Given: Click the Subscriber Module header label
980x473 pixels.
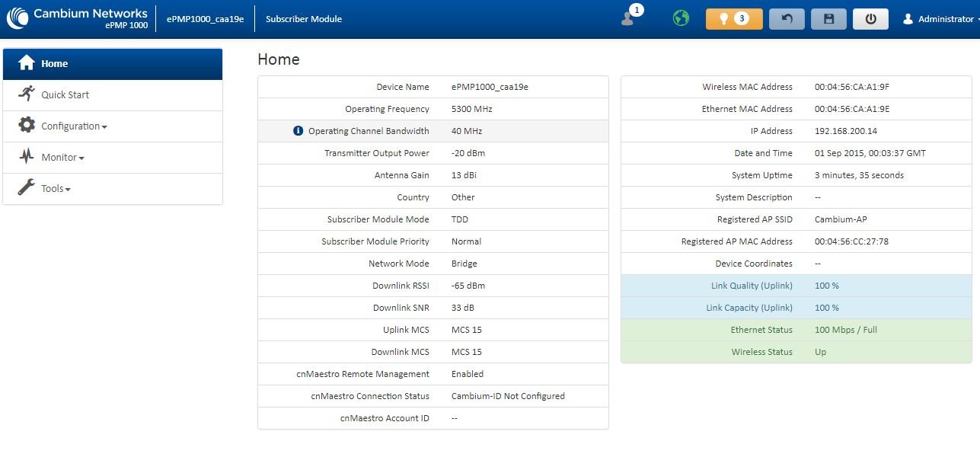Looking at the screenshot, I should point(303,19).
